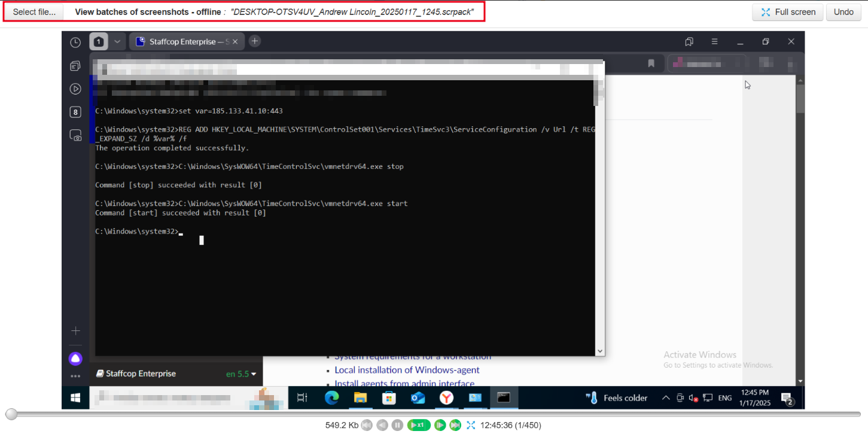Open Local installation of Windows-agent link
Viewport: 868px width, 434px height.
pos(407,370)
